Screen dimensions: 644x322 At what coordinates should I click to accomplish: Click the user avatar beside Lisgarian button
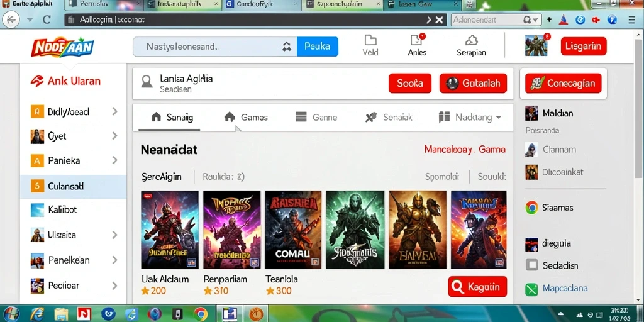coord(536,45)
